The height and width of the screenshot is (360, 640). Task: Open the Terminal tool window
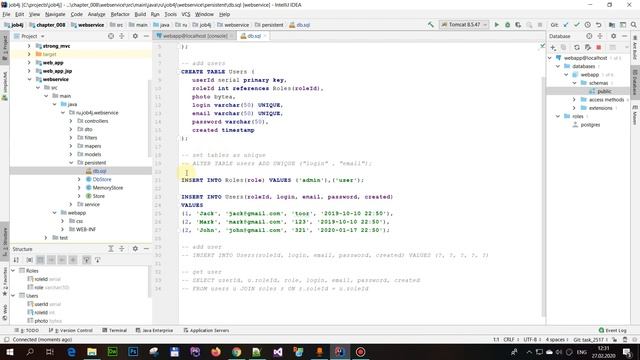point(114,330)
